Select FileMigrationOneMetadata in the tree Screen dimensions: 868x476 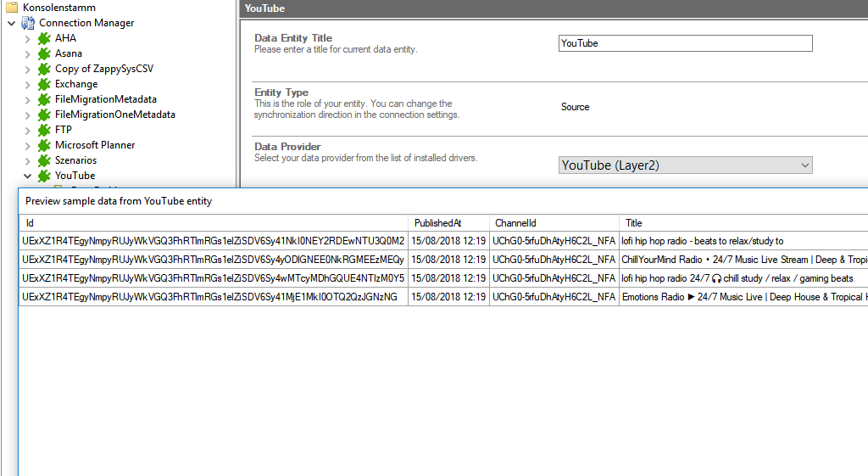(x=114, y=115)
